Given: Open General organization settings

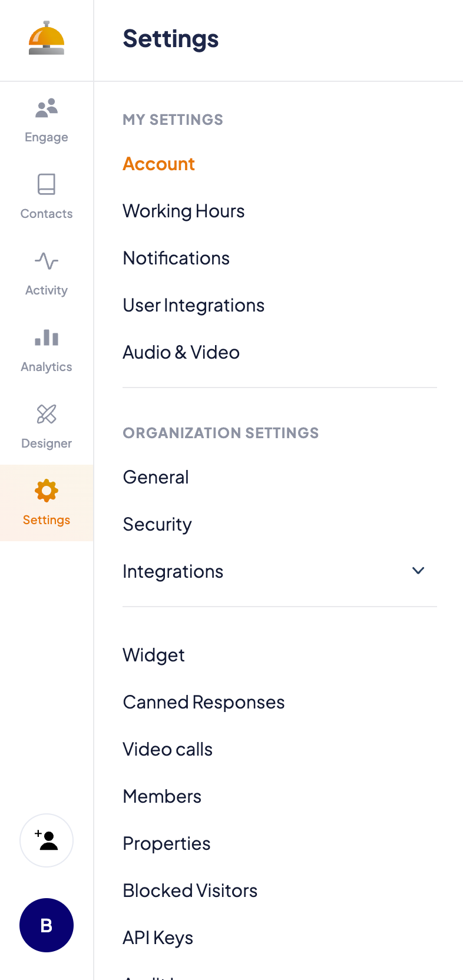Looking at the screenshot, I should (156, 476).
